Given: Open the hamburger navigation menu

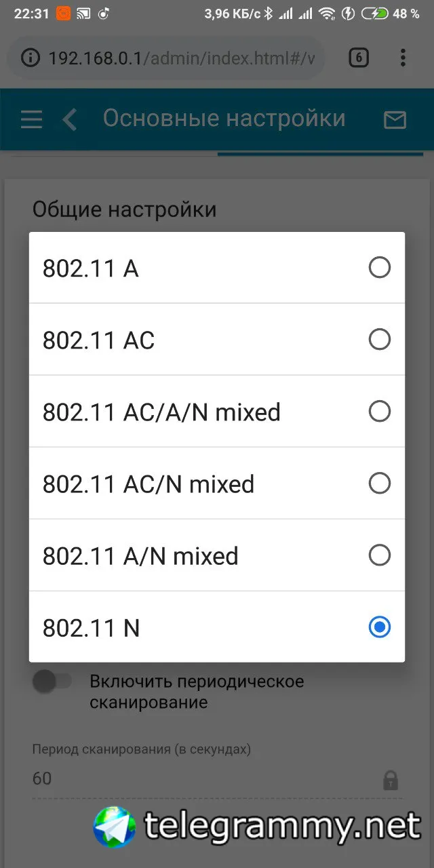Looking at the screenshot, I should click(31, 120).
